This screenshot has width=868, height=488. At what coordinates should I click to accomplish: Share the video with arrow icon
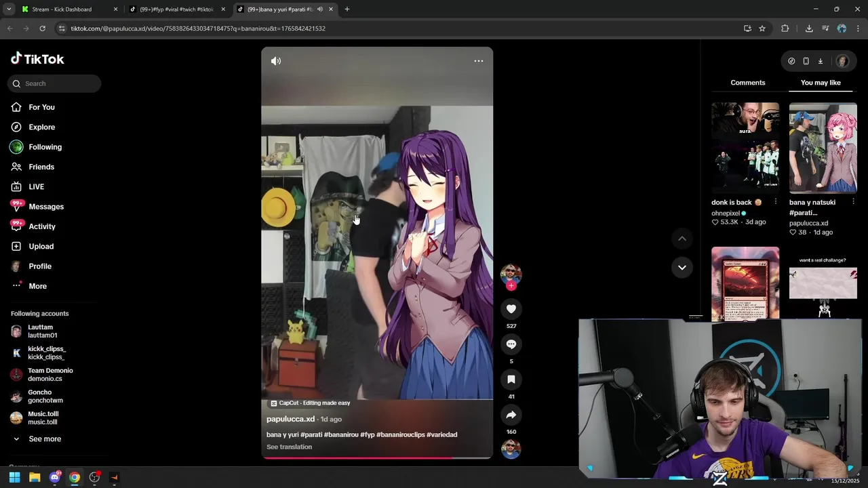511,415
